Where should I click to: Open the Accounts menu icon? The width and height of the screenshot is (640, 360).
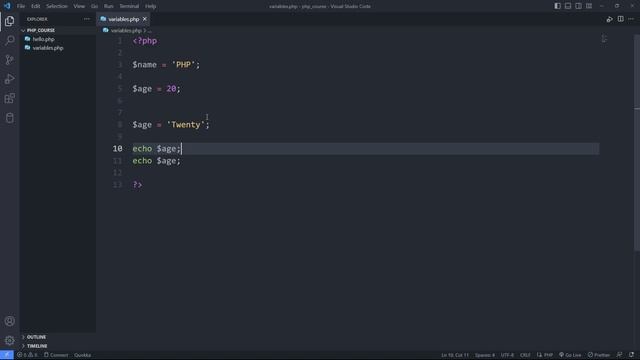(9, 321)
